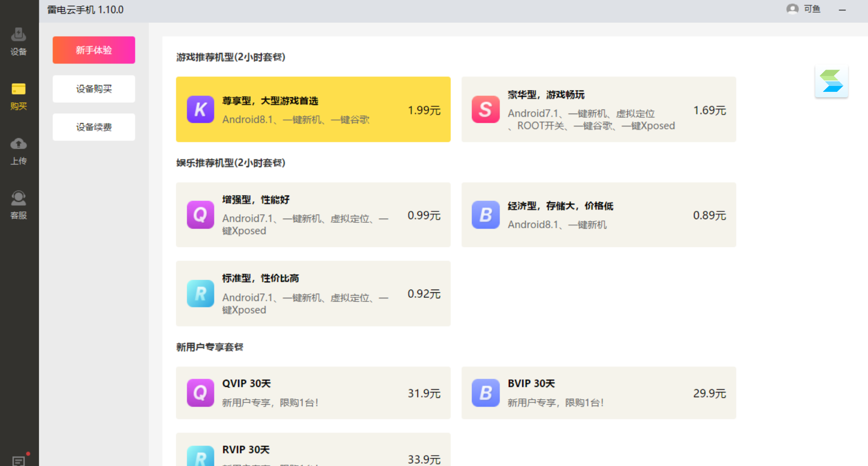
Task: Switch to the 设备购买 tab
Action: (94, 89)
